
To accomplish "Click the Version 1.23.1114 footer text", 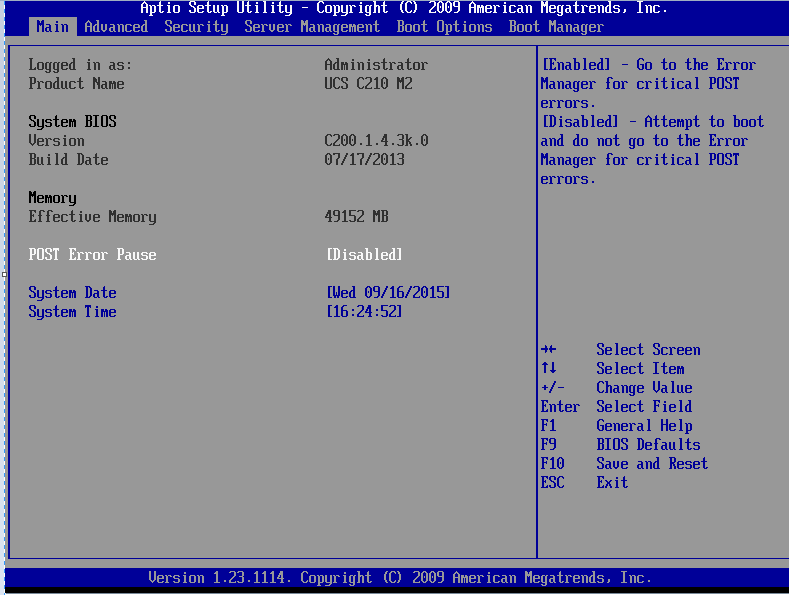I will [400, 577].
